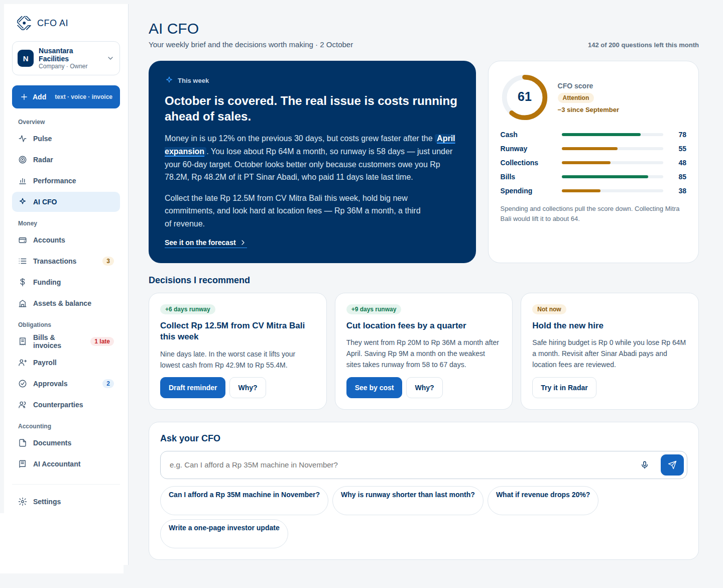Click the AI CFO sparkle icon in sidebar
The image size is (723, 588).
click(23, 201)
